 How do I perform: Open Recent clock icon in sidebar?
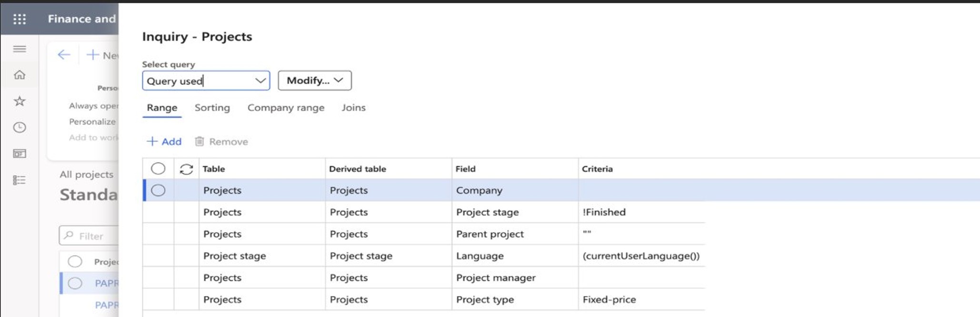[x=20, y=127]
